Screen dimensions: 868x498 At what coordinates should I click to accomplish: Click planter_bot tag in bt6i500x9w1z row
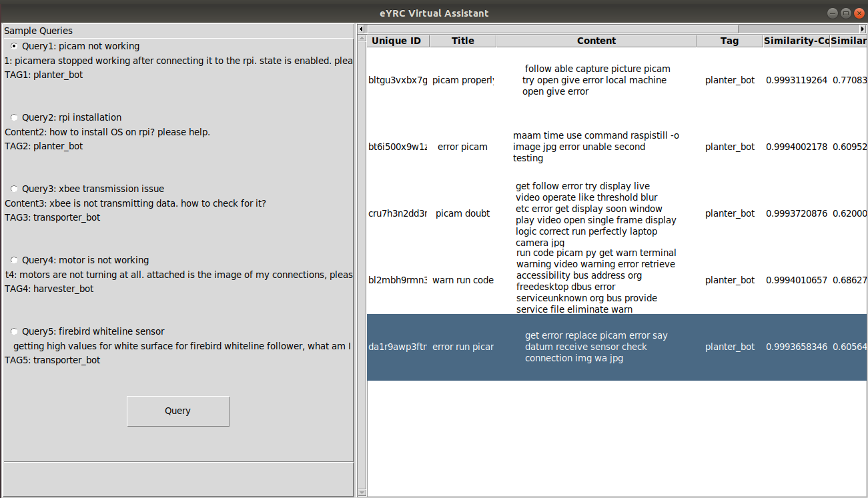[x=730, y=147]
